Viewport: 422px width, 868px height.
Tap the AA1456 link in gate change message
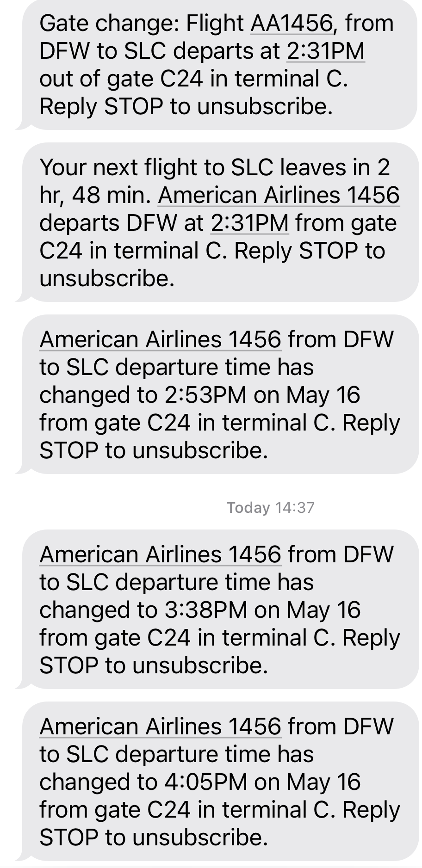(x=291, y=23)
